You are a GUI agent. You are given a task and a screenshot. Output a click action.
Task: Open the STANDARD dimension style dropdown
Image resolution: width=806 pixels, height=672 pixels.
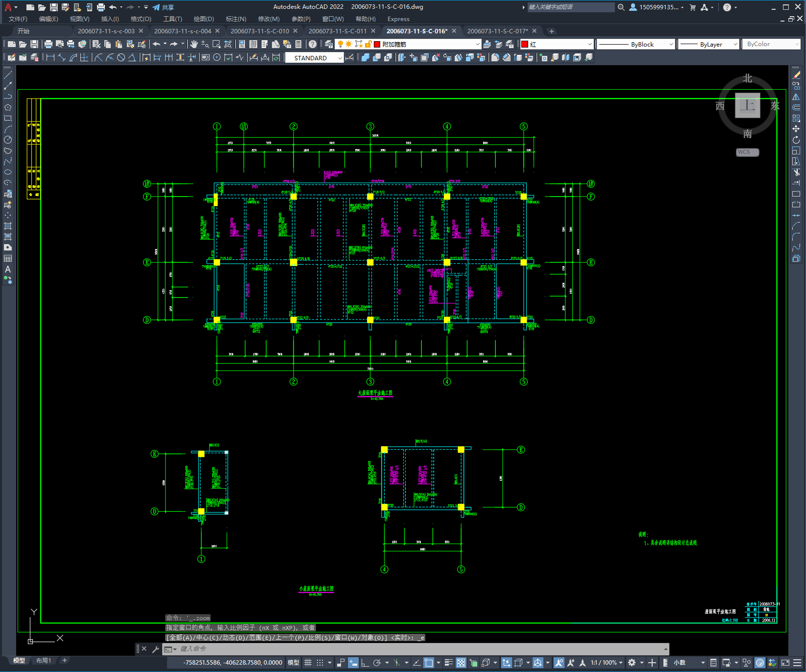pyautogui.click(x=315, y=58)
